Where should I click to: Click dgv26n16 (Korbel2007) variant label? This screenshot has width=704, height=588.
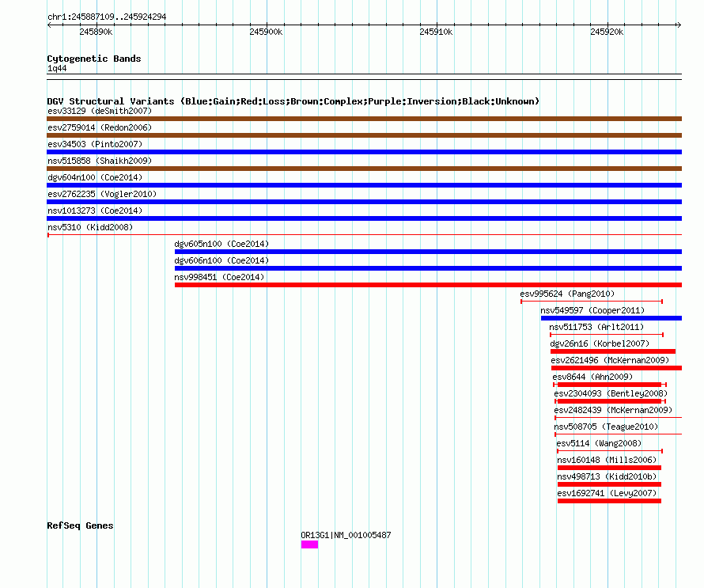click(x=600, y=343)
